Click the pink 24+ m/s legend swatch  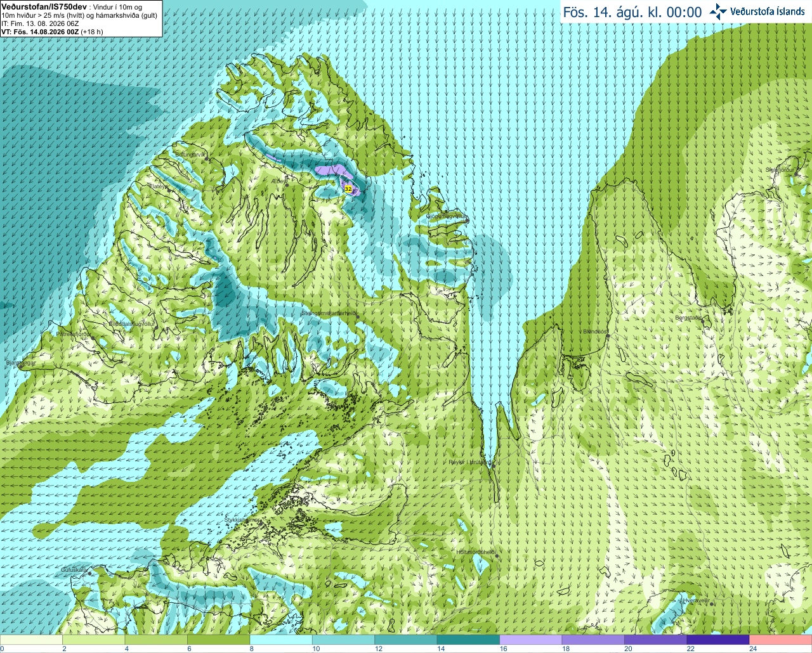pos(780,640)
